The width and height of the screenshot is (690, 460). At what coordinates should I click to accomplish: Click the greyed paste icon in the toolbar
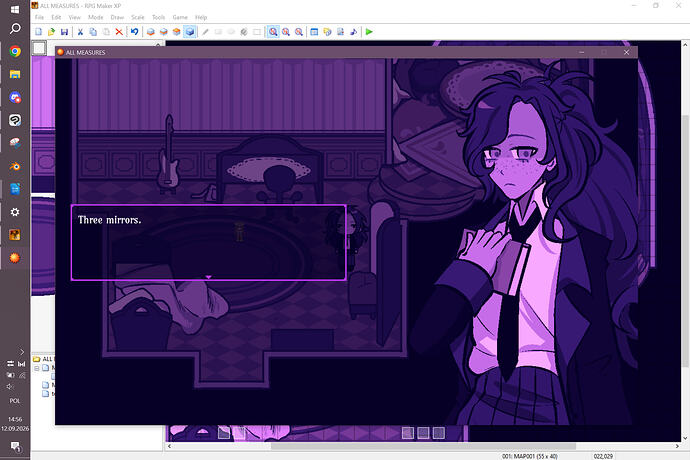pyautogui.click(x=106, y=32)
